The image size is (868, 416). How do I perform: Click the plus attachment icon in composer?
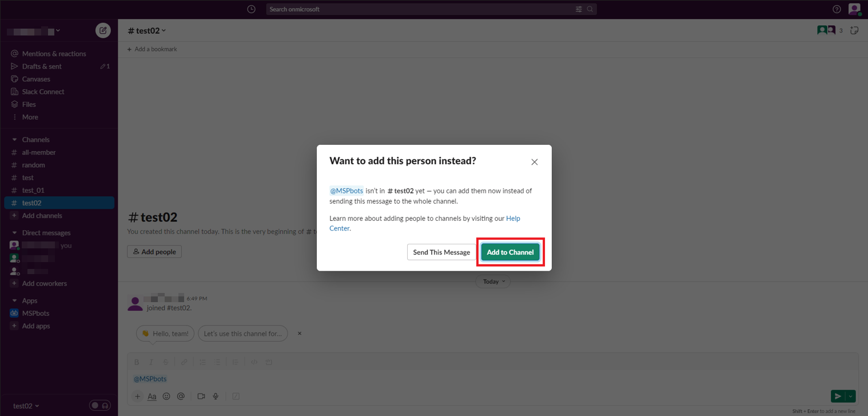137,396
